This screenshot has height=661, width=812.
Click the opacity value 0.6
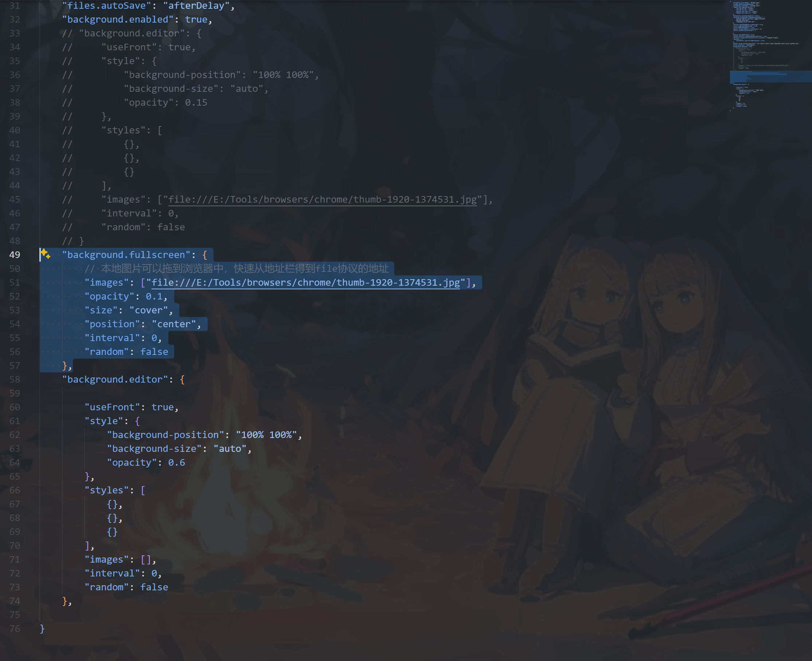[x=177, y=463]
